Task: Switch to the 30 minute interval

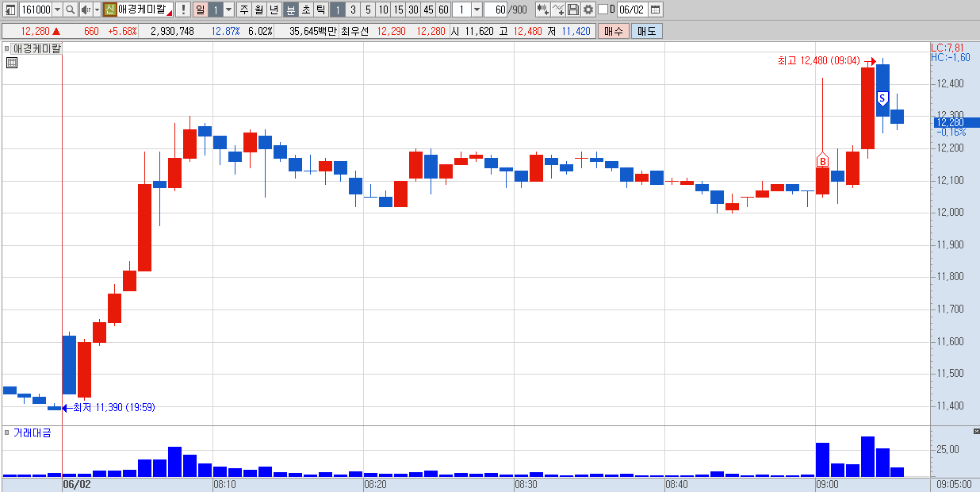Action: [413, 10]
